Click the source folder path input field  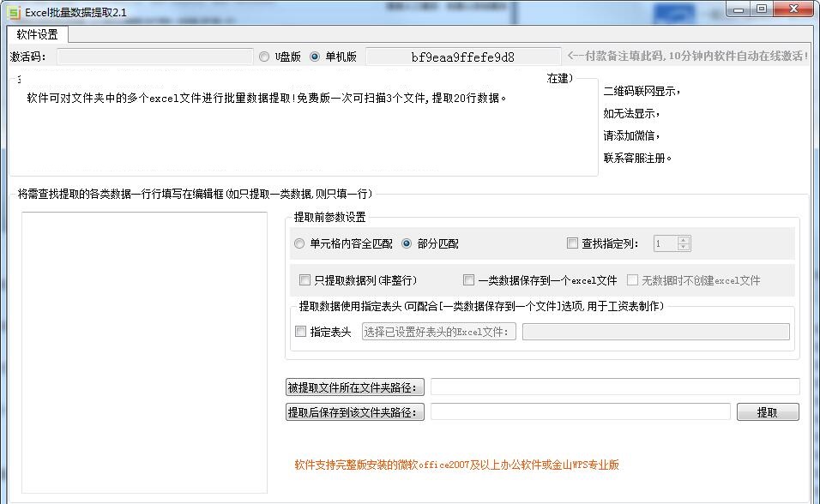[x=615, y=387]
